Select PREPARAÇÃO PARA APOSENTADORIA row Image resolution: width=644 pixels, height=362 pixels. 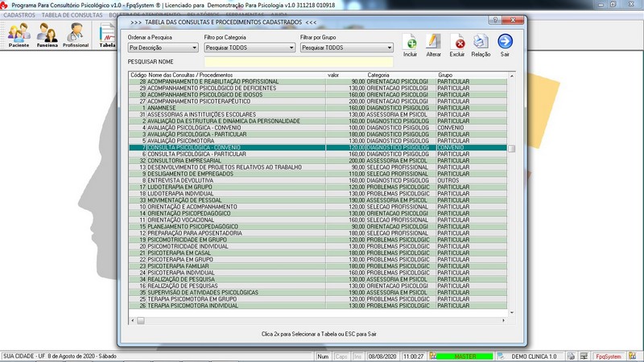pyautogui.click(x=318, y=233)
